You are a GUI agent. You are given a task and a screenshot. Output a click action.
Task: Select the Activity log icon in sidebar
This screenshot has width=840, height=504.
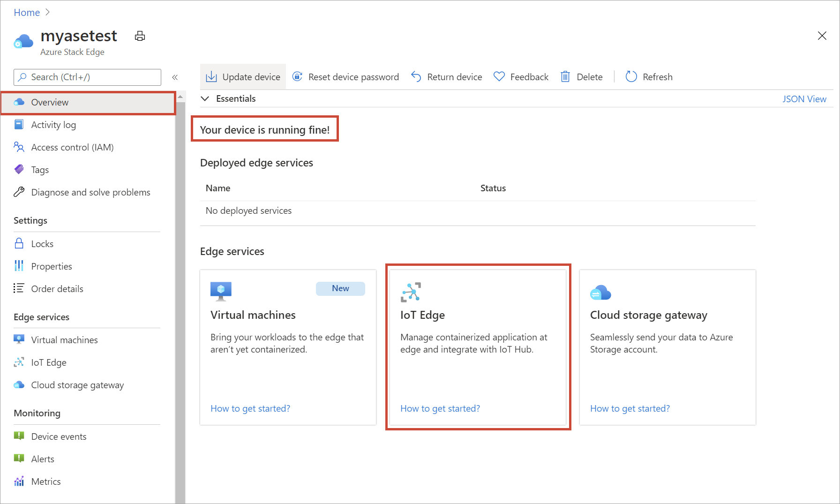pos(19,124)
